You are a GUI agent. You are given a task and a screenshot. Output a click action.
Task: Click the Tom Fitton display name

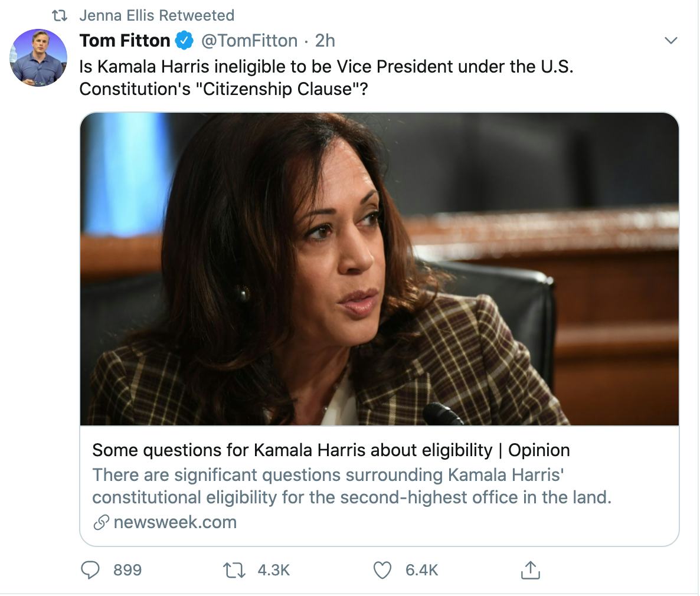point(125,41)
